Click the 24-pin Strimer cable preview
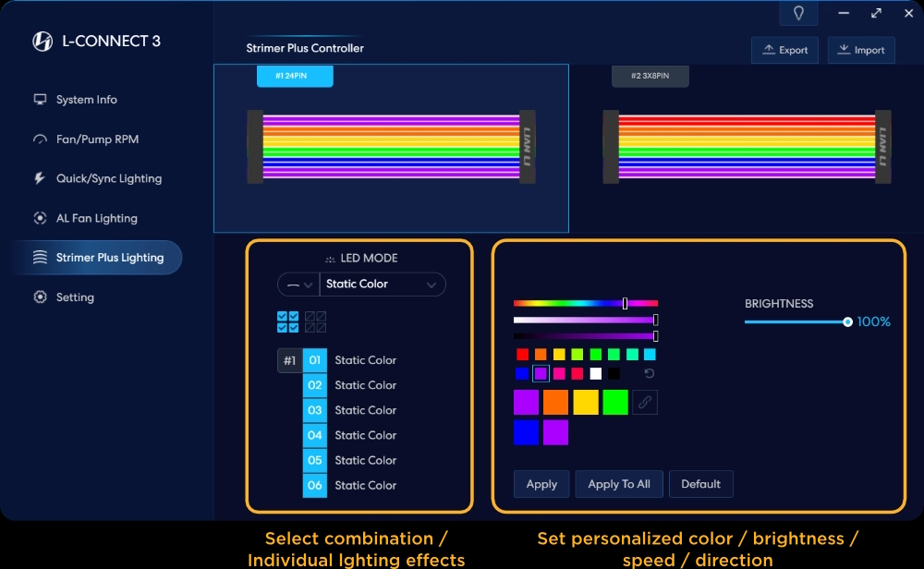The image size is (924, 569). [x=391, y=147]
